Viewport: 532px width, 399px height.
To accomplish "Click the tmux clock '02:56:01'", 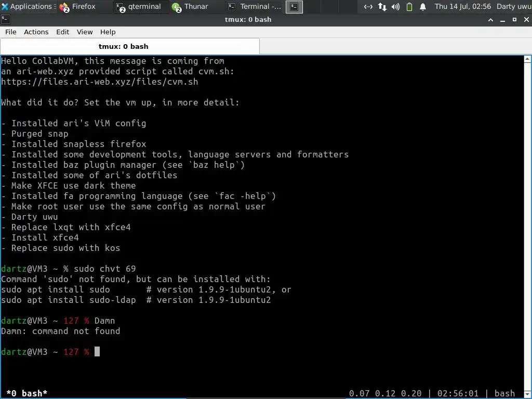I will tap(458, 393).
